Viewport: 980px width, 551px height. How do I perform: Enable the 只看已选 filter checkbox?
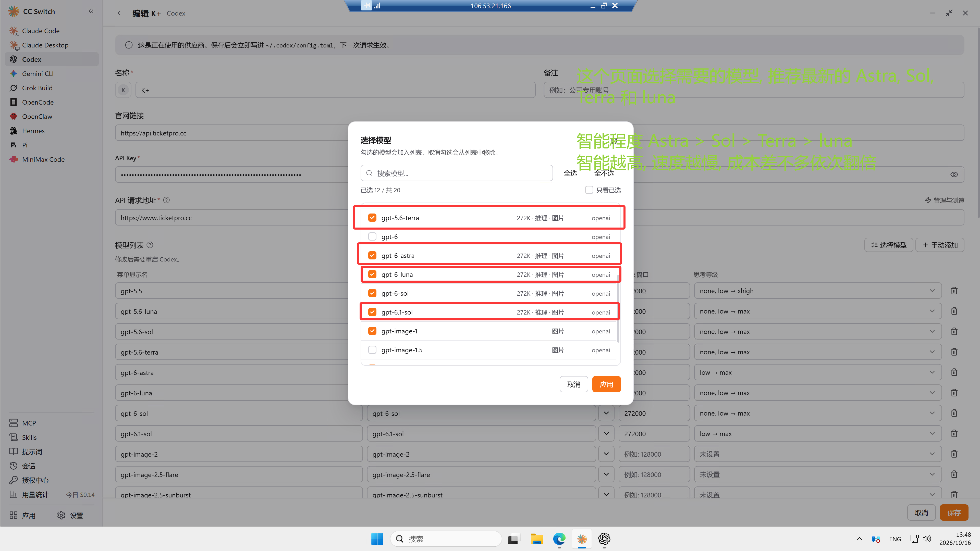click(589, 190)
